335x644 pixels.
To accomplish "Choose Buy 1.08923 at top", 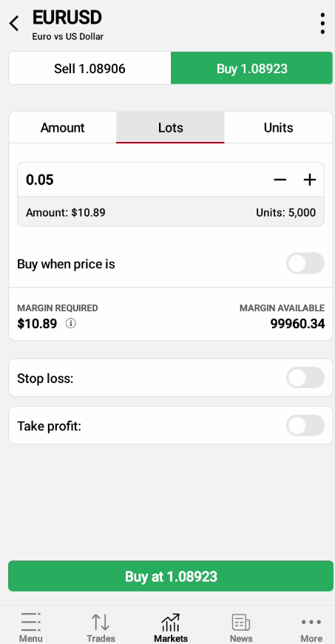I will [x=251, y=68].
